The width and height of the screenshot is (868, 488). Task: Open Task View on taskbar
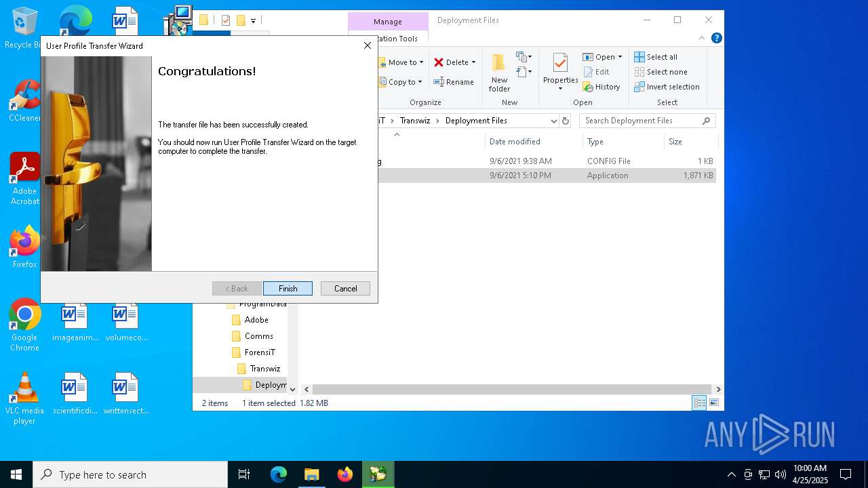point(244,474)
